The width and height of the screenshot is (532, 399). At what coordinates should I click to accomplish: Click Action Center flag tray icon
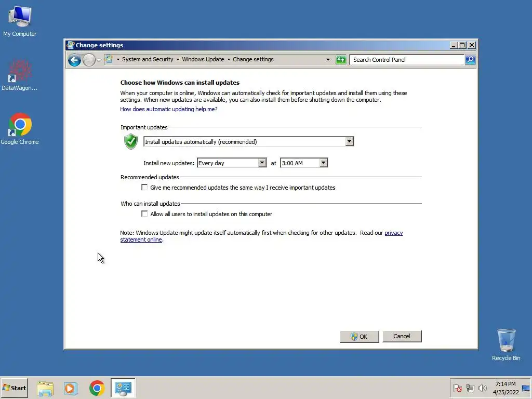click(x=457, y=388)
